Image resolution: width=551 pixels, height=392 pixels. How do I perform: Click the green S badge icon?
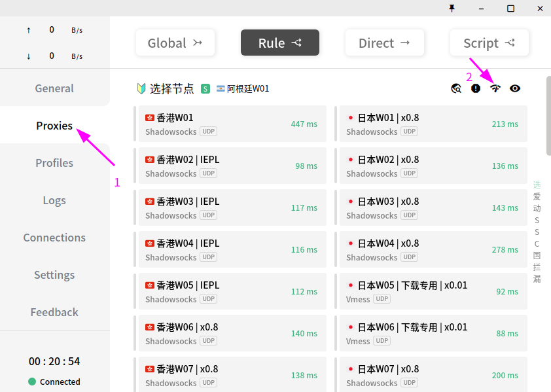205,88
